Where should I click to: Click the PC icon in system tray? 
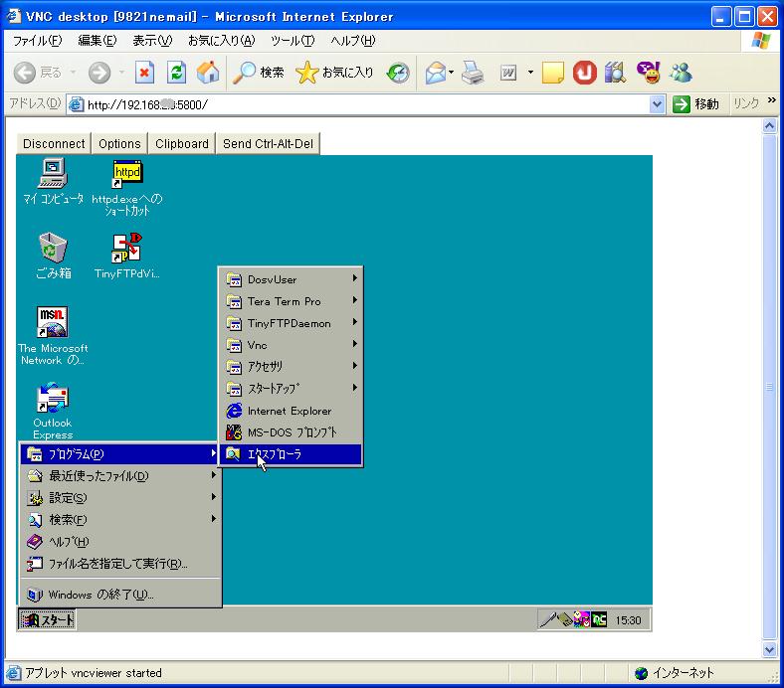599,620
